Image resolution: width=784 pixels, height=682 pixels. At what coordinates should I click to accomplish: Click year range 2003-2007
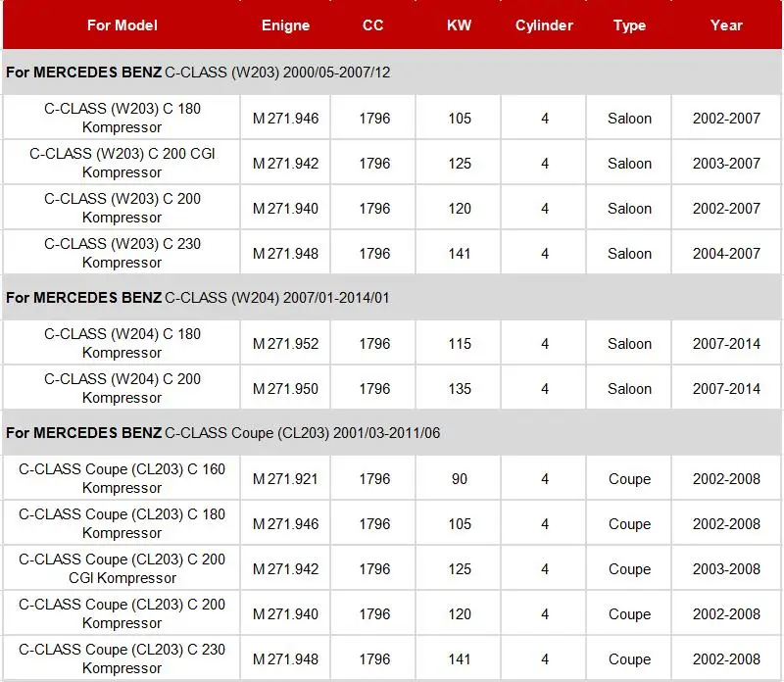pyautogui.click(x=726, y=163)
